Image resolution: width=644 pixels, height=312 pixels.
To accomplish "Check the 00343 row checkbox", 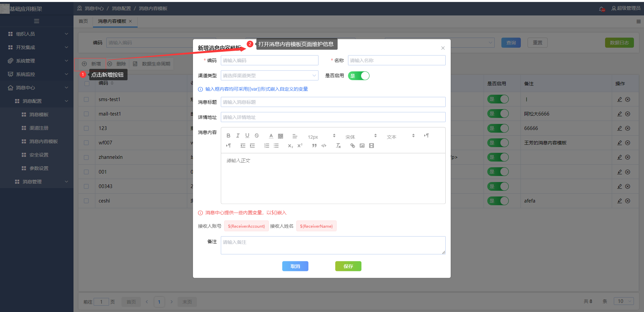I will coord(86,186).
